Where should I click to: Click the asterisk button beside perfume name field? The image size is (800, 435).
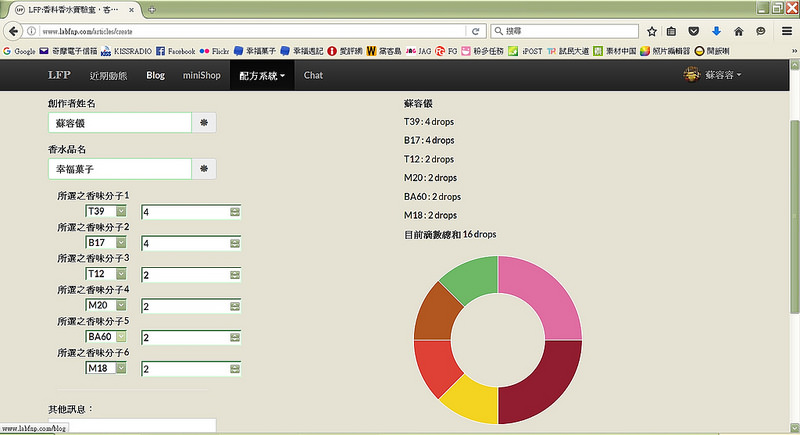coord(204,169)
